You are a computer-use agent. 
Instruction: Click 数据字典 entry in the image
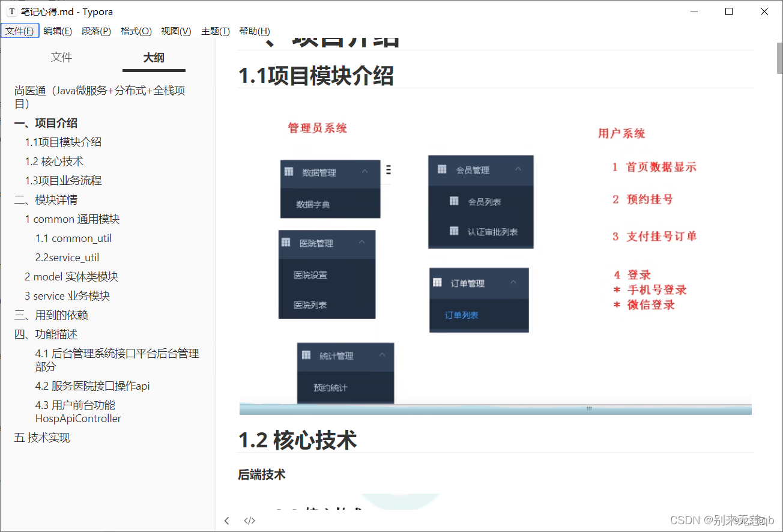(313, 204)
